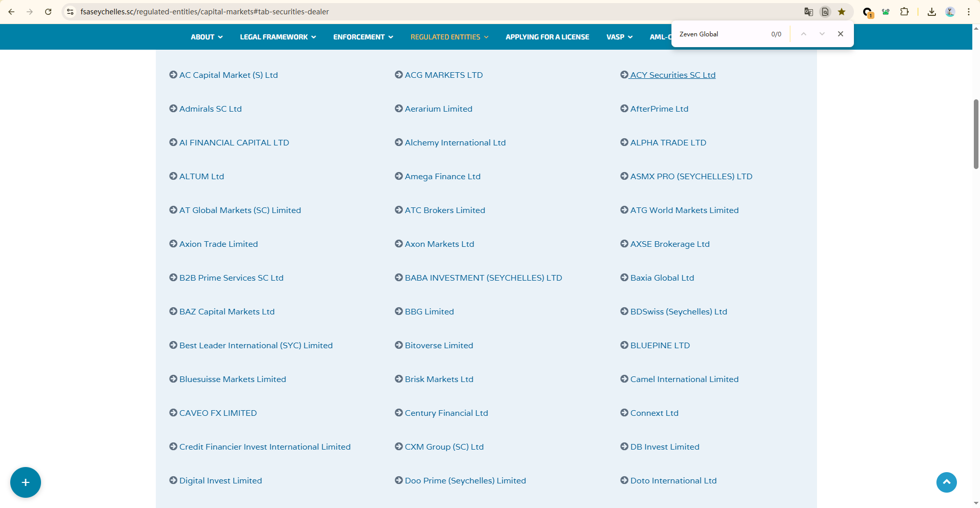Click the arrow icon beside Connext Ltd
Screen dimensions: 980x508
pyautogui.click(x=624, y=413)
